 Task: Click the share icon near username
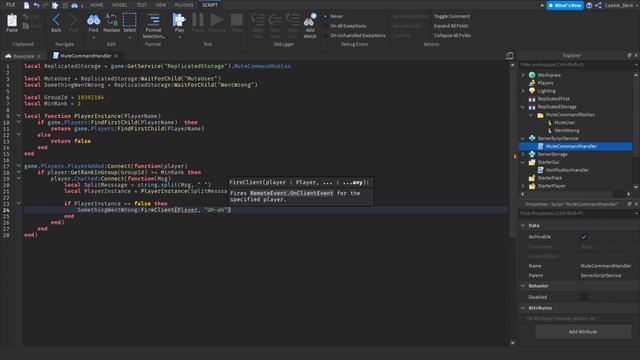coord(598,5)
